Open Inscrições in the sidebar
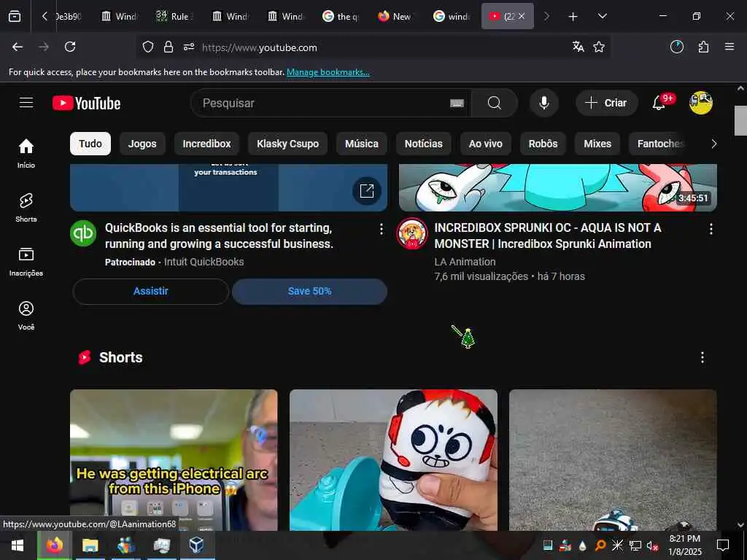The height and width of the screenshot is (560, 747). coord(26,262)
